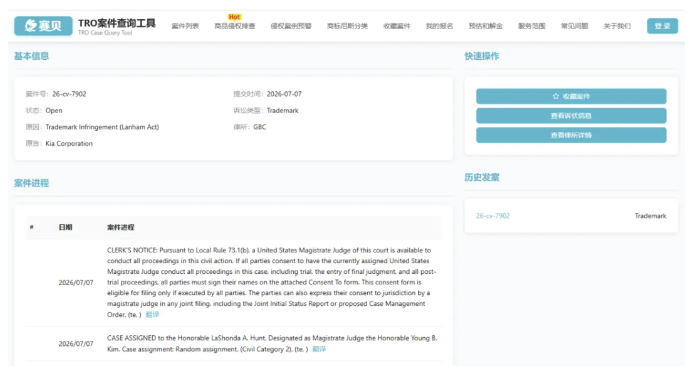Open 我的报名 navigation item
The height and width of the screenshot is (378, 698).
point(439,26)
